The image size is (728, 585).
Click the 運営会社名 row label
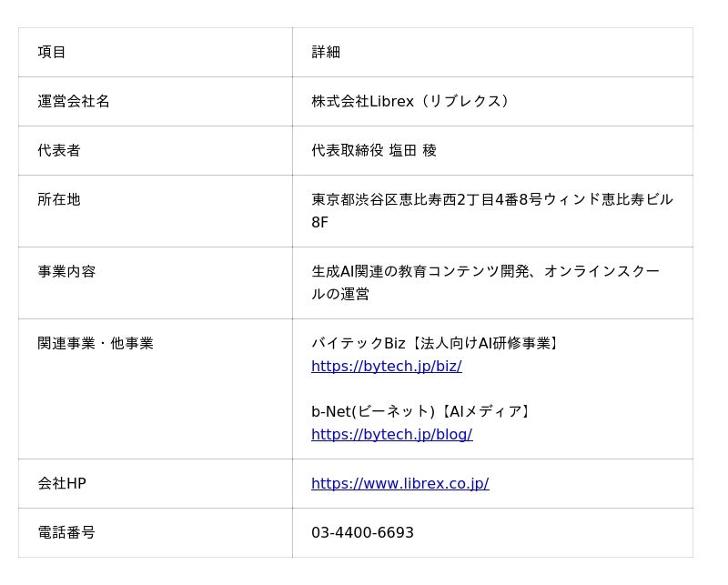click(x=74, y=102)
